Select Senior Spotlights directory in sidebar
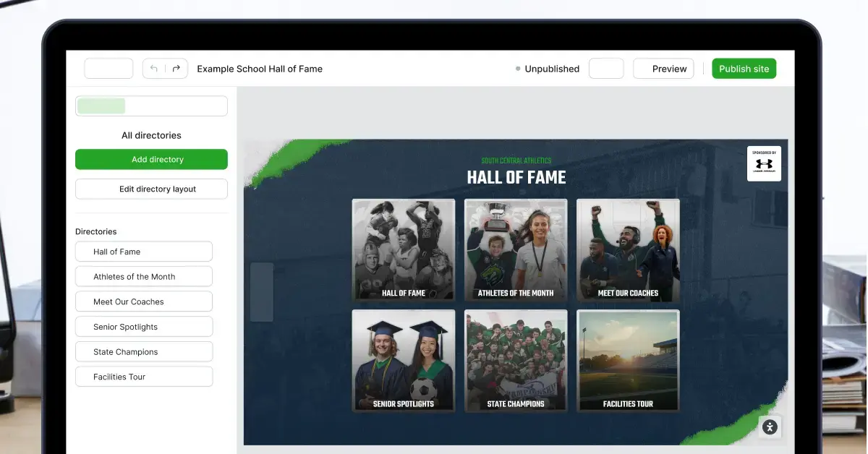The width and height of the screenshot is (868, 454). pyautogui.click(x=143, y=327)
